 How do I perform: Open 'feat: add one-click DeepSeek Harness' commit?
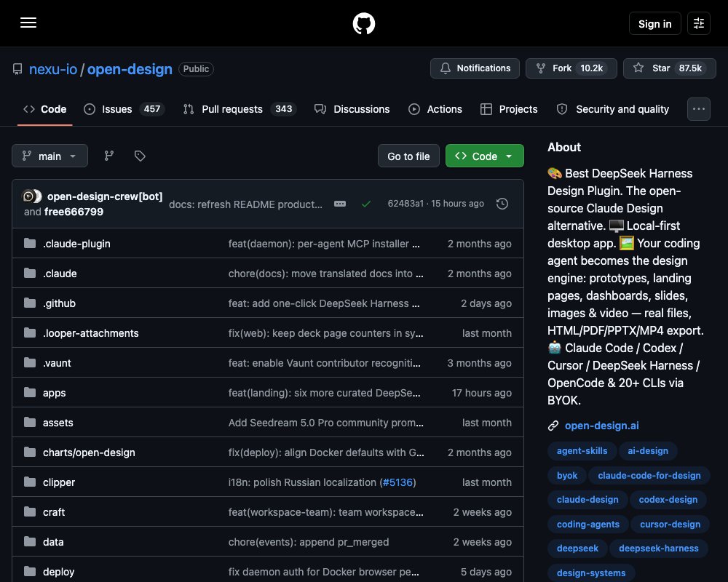324,303
